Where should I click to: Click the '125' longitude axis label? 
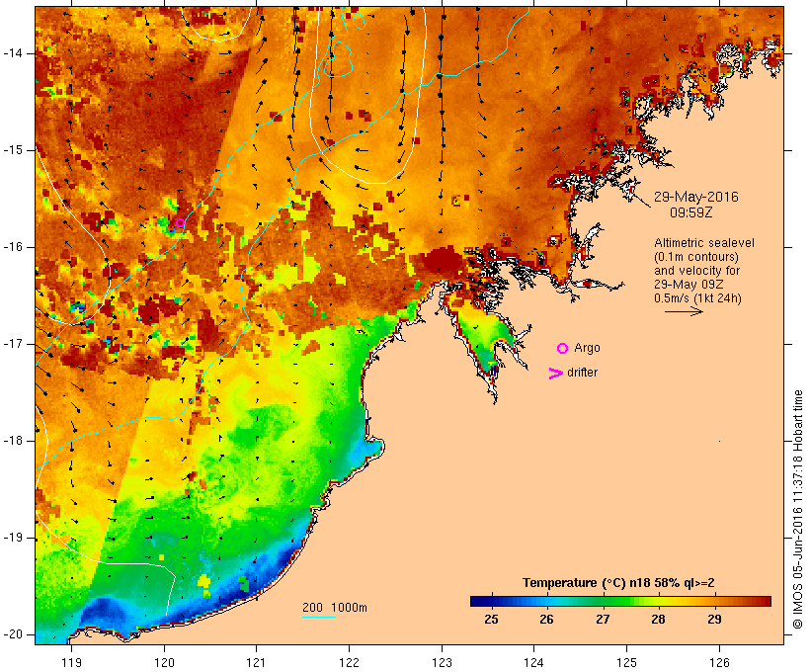(626, 662)
